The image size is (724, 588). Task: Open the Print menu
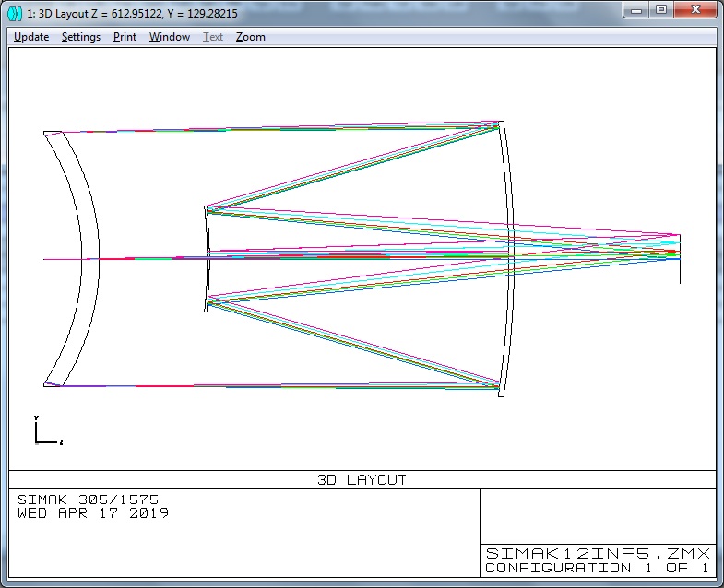pos(125,37)
